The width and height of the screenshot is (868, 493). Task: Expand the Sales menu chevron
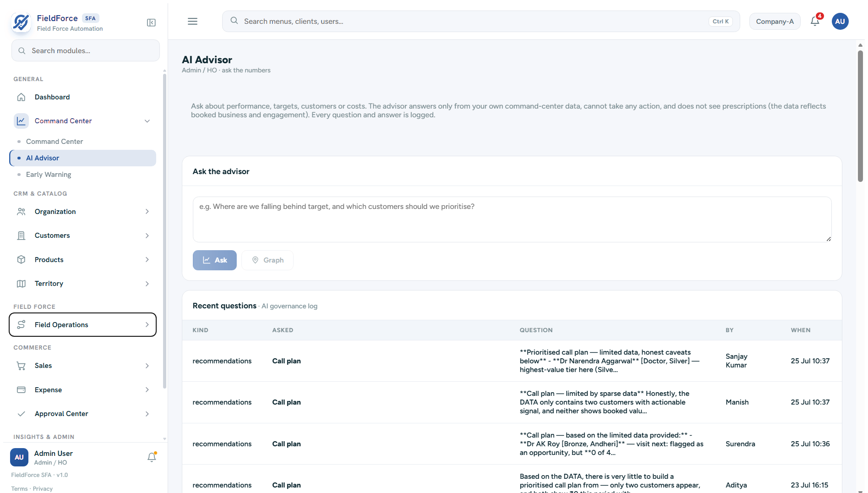click(x=147, y=366)
